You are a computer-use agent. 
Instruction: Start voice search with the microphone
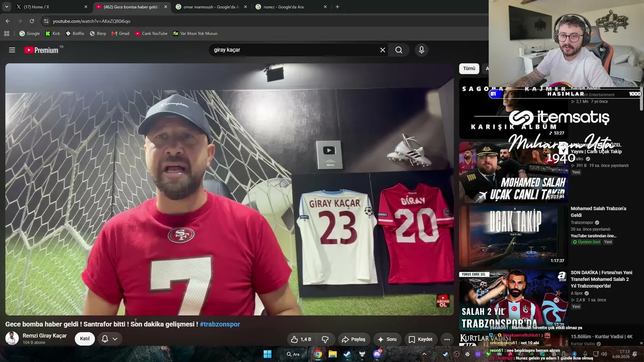[x=422, y=50]
